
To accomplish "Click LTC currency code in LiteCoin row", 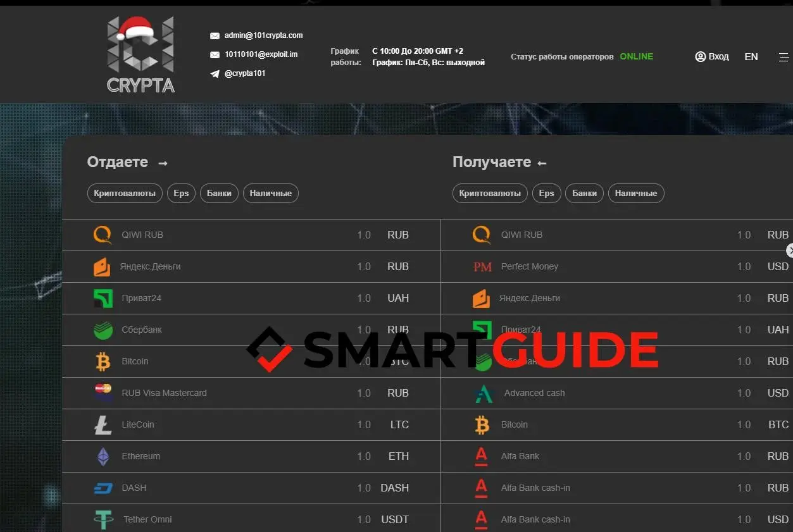I will point(399,424).
